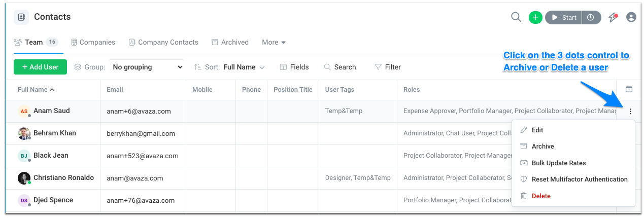Open the Archived tab
The image size is (644, 218).
(x=230, y=42)
